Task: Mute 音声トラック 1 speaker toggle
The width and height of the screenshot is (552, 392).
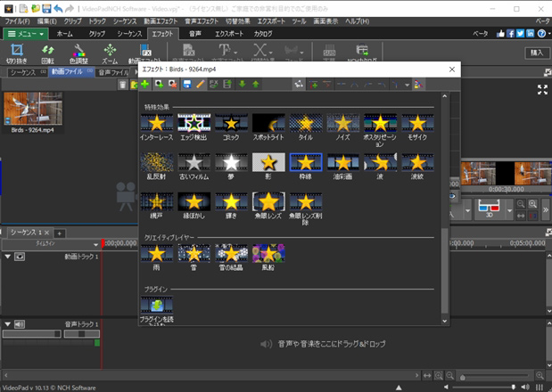Action: coord(20,324)
